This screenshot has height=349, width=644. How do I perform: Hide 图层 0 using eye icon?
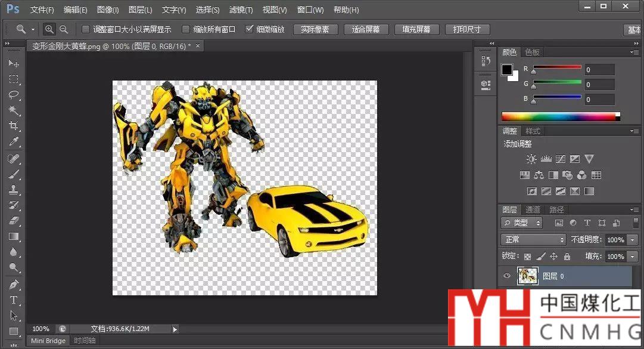pos(507,276)
